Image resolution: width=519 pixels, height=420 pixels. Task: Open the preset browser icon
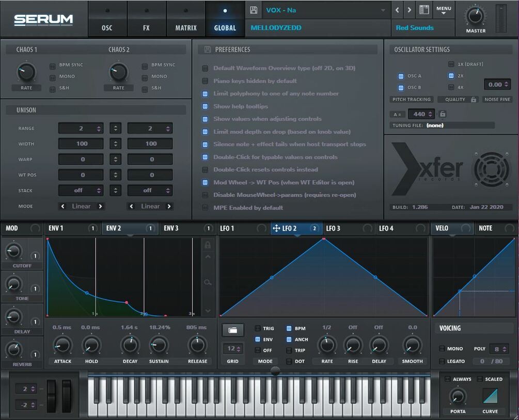[x=424, y=10]
